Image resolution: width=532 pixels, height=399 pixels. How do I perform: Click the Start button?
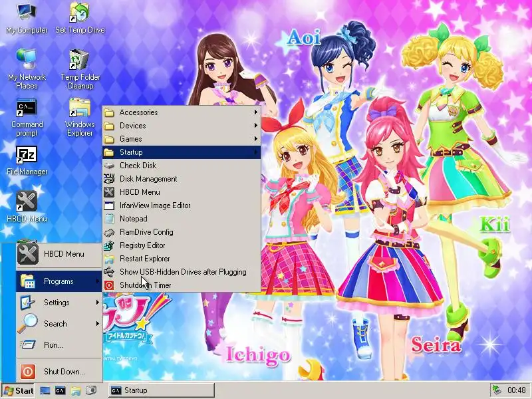pos(19,390)
